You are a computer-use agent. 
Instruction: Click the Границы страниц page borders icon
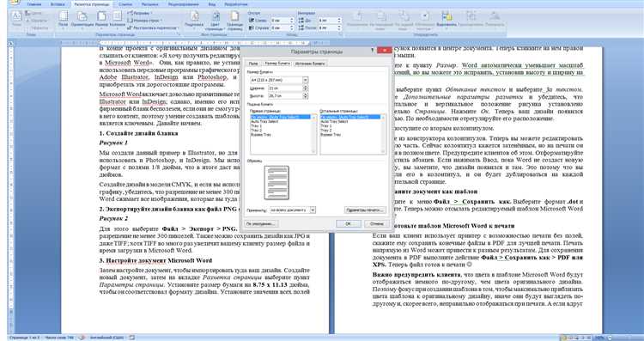coord(234,21)
